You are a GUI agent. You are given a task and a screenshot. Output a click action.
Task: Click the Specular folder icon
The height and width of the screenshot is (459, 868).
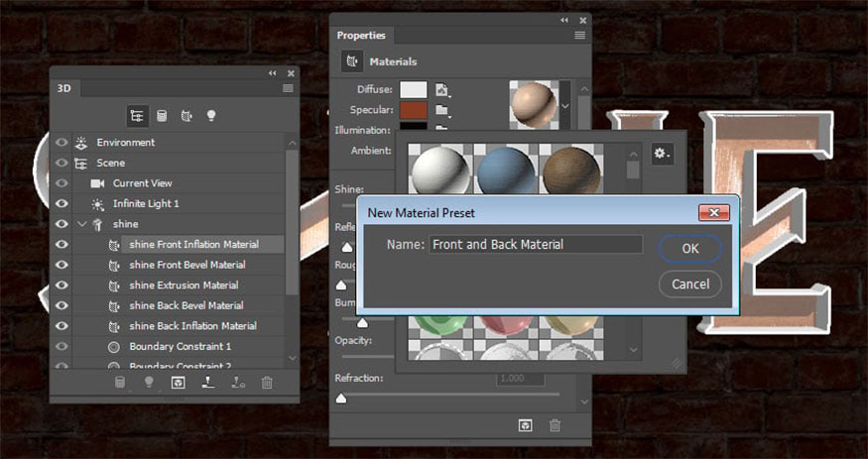442,110
